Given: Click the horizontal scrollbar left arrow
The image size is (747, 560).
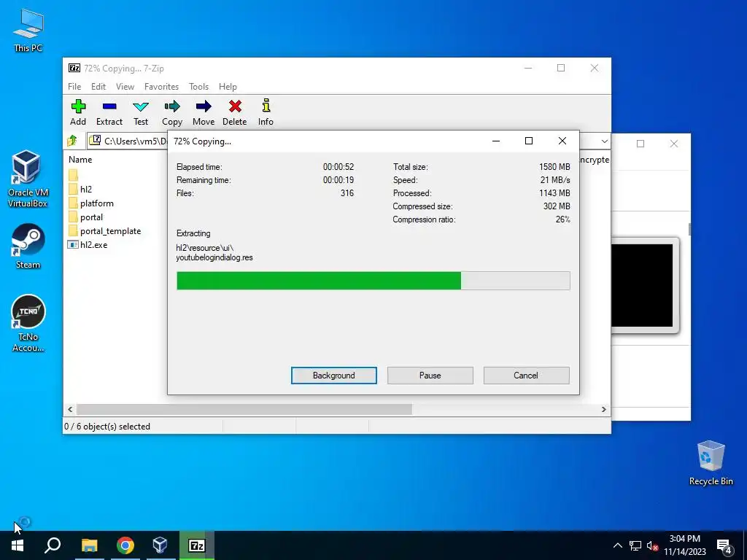Looking at the screenshot, I should coord(71,409).
